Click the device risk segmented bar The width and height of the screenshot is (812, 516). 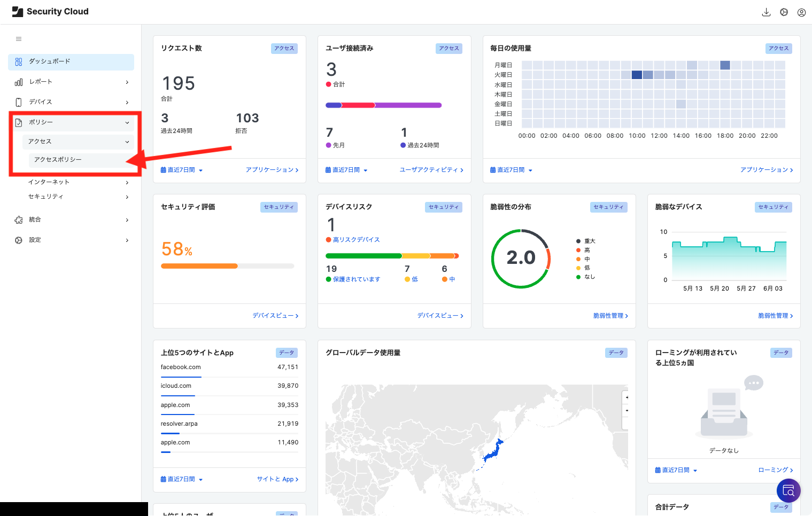click(x=392, y=256)
